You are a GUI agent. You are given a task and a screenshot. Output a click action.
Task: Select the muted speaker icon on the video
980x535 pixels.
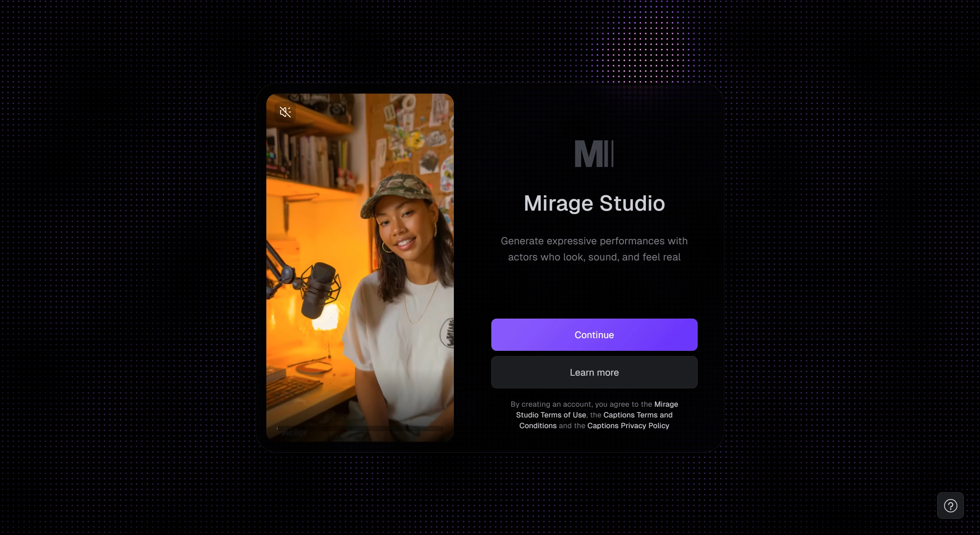[x=285, y=112]
